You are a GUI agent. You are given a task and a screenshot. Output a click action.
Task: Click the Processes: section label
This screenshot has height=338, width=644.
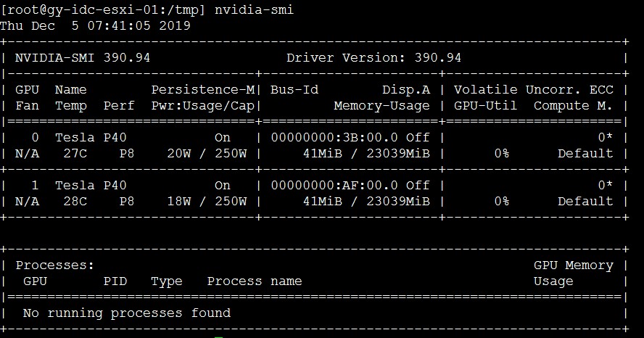coord(55,265)
